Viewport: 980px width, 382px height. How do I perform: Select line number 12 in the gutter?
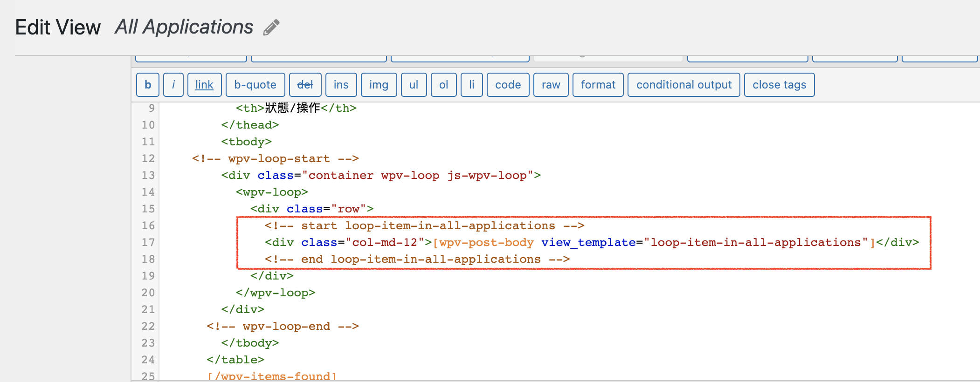tap(148, 158)
